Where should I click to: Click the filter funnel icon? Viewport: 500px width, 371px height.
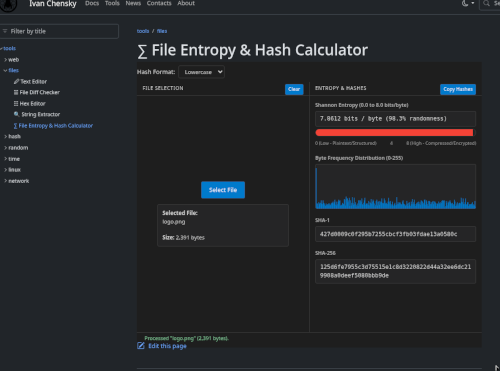click(5, 31)
